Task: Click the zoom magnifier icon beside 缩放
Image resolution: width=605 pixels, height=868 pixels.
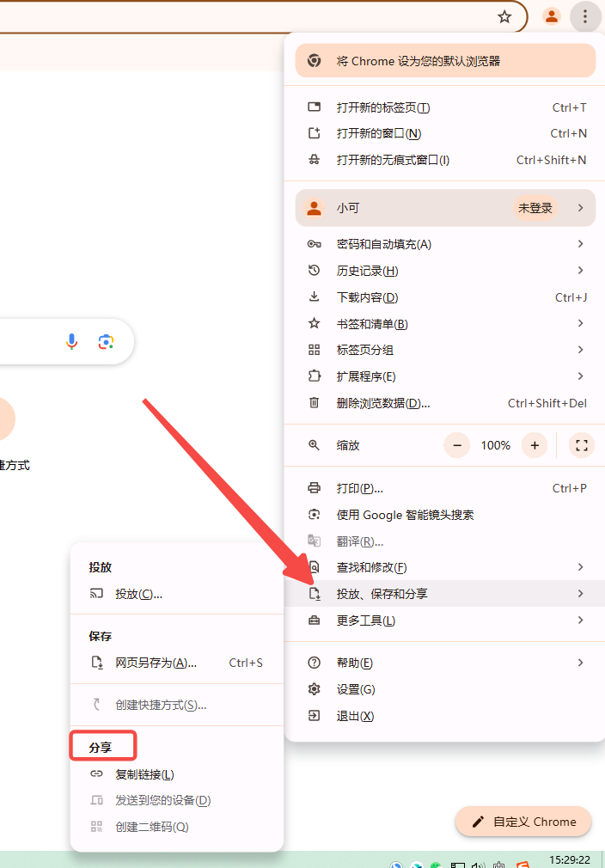Action: click(314, 445)
